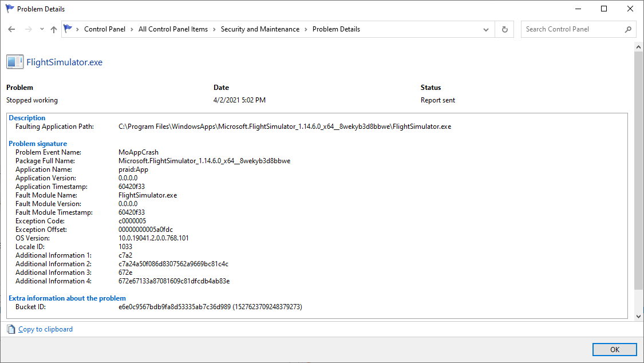Click the praid:App application name value

click(133, 169)
